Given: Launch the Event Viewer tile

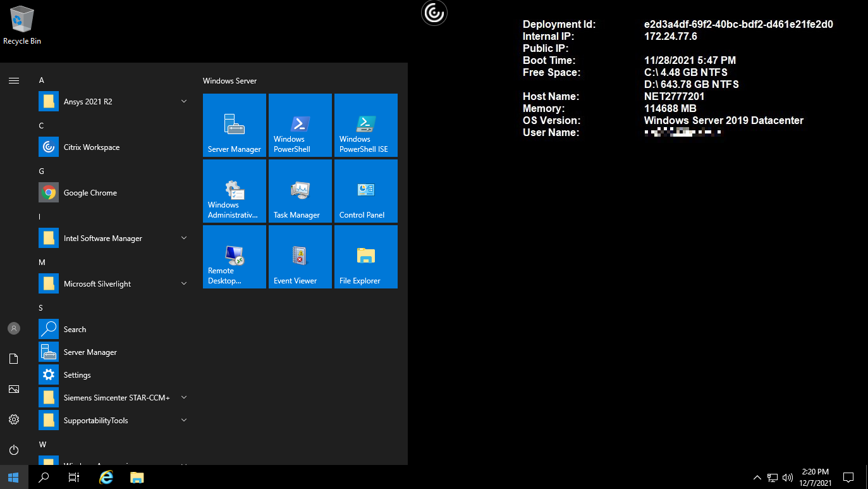Looking at the screenshot, I should (300, 257).
